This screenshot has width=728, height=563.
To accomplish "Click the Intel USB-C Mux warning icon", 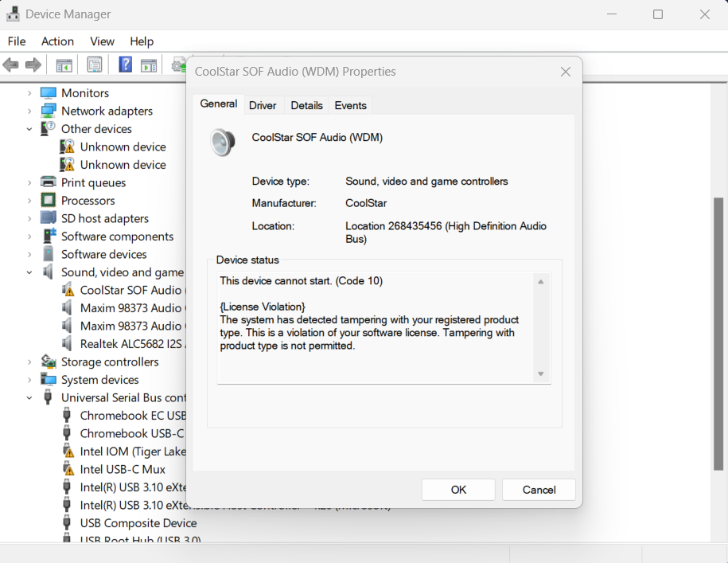I will coord(68,469).
